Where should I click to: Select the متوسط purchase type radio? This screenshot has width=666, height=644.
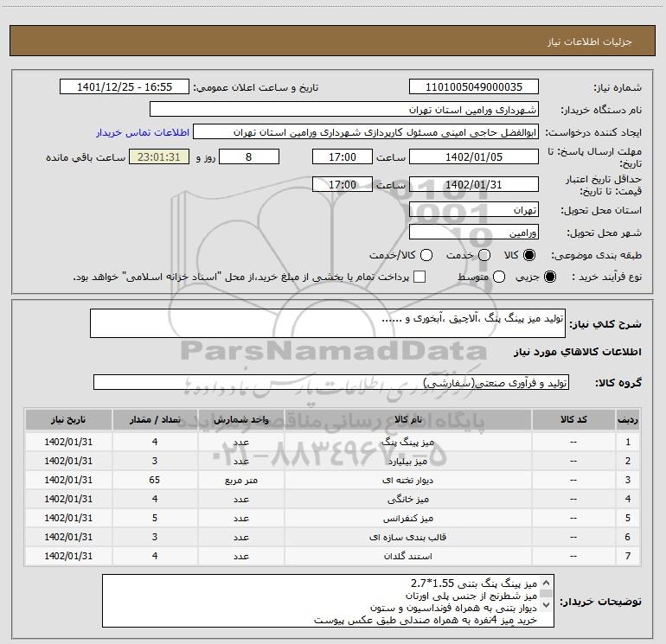click(499, 277)
